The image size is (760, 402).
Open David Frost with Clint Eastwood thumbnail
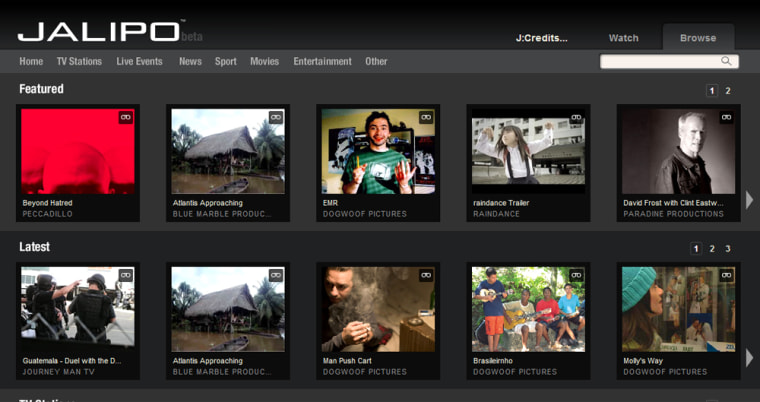pos(679,151)
